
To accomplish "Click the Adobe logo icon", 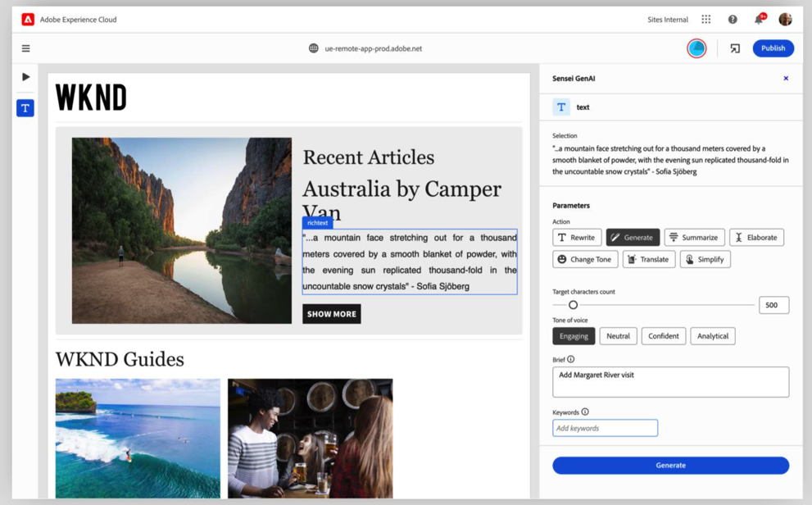I will pyautogui.click(x=28, y=20).
